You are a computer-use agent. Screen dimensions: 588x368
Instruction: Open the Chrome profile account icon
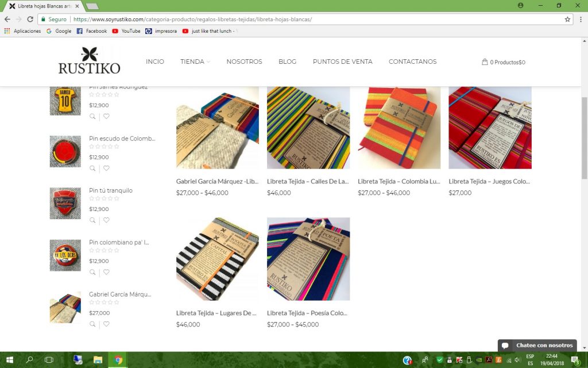point(520,6)
